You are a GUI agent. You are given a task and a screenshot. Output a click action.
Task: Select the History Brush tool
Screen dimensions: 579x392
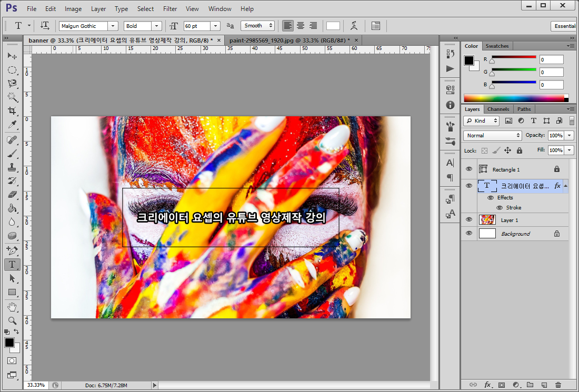(x=12, y=181)
